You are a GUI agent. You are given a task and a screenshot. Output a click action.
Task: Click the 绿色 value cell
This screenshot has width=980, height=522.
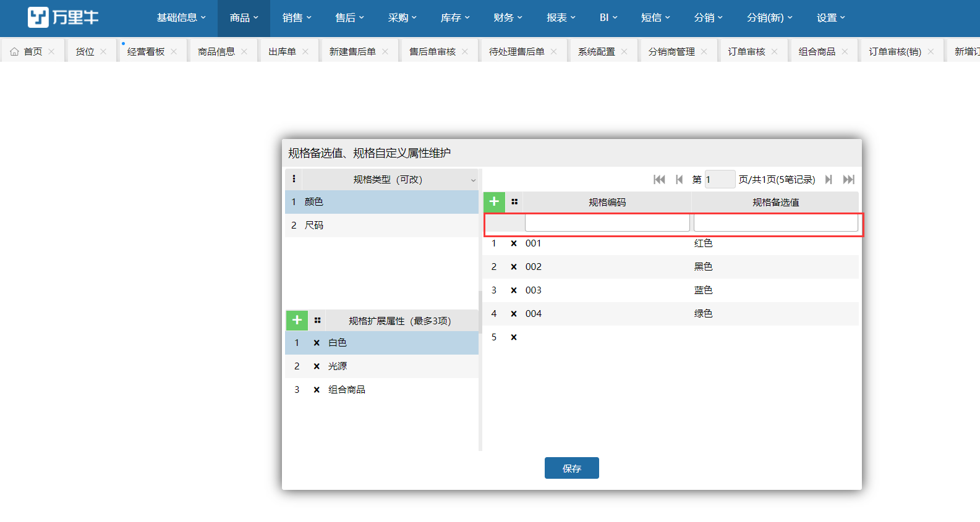point(704,314)
